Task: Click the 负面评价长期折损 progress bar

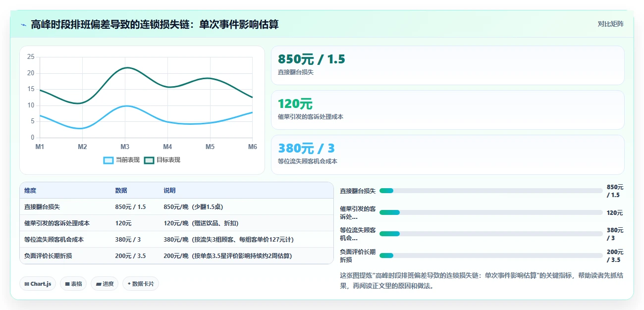Action: [x=491, y=256]
